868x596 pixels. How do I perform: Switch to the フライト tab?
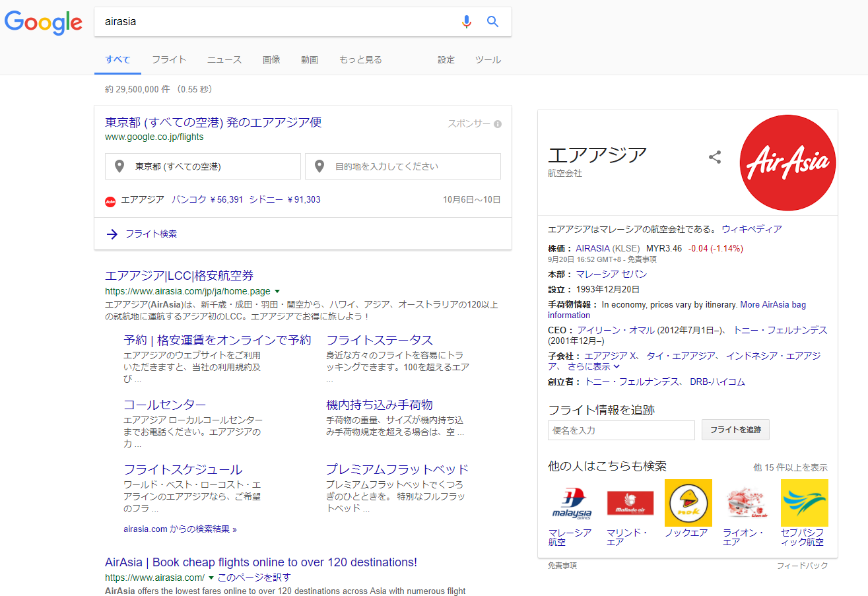[x=169, y=59]
